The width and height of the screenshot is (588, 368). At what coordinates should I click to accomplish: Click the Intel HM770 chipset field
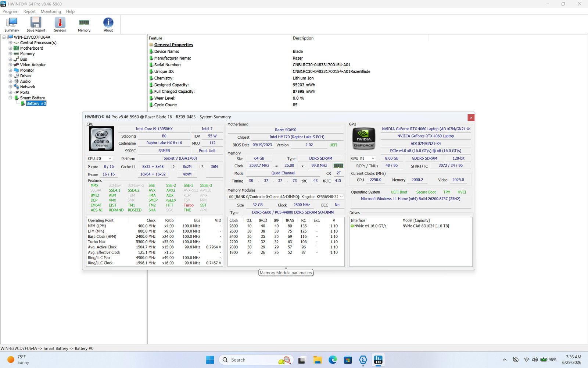pyautogui.click(x=297, y=137)
